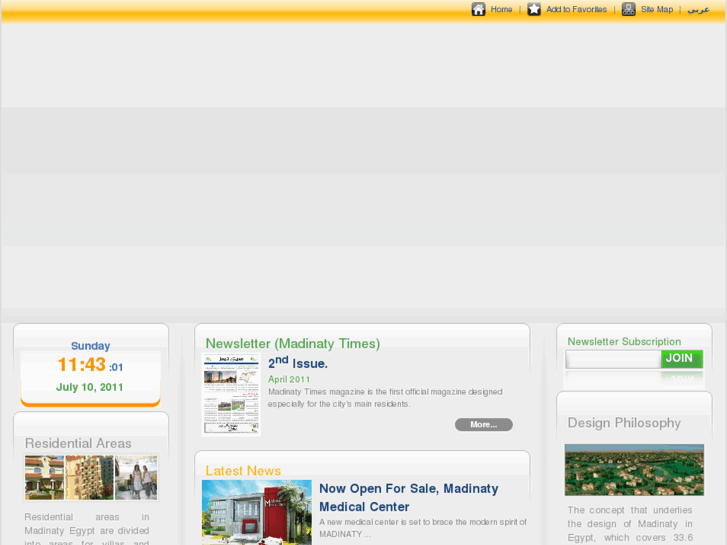Image resolution: width=727 pixels, height=545 pixels.
Task: Click the Sunday day label
Action: point(90,346)
